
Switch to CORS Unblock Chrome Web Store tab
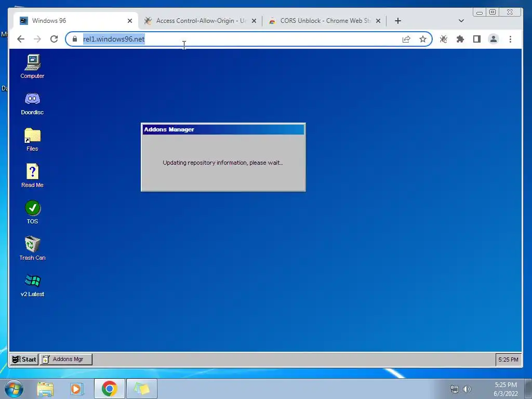pos(325,21)
